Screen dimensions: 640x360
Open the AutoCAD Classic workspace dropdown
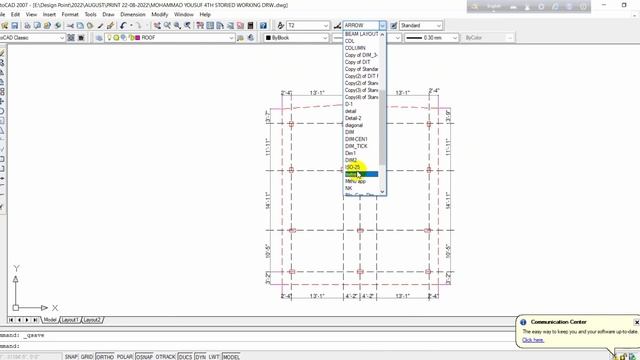[x=62, y=38]
